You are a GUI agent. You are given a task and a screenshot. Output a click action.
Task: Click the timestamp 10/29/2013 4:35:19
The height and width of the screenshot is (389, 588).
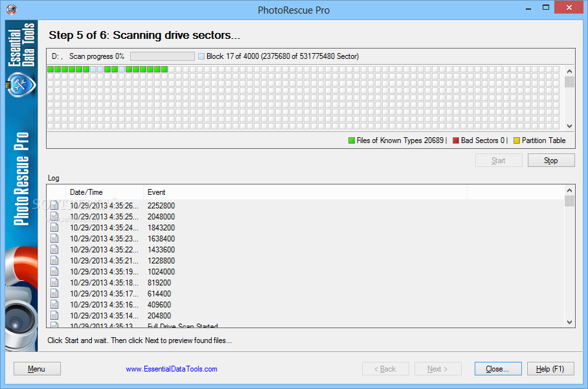pyautogui.click(x=104, y=271)
